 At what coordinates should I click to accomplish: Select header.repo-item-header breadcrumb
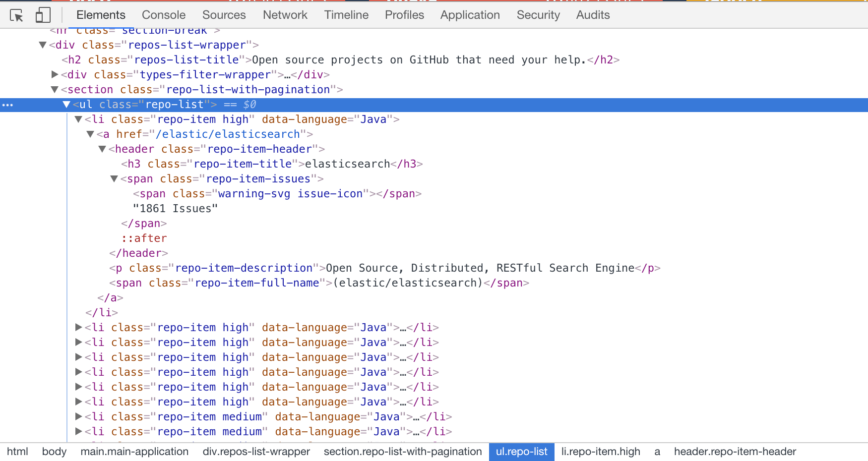coord(735,452)
